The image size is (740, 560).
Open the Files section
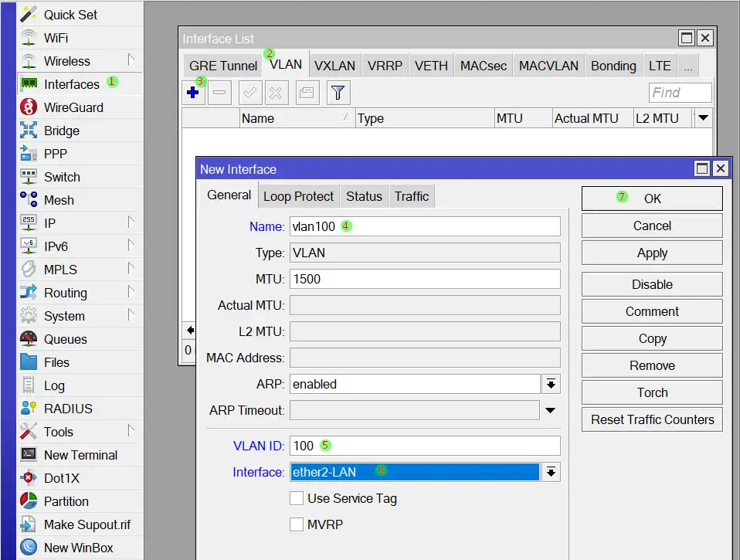(x=56, y=362)
